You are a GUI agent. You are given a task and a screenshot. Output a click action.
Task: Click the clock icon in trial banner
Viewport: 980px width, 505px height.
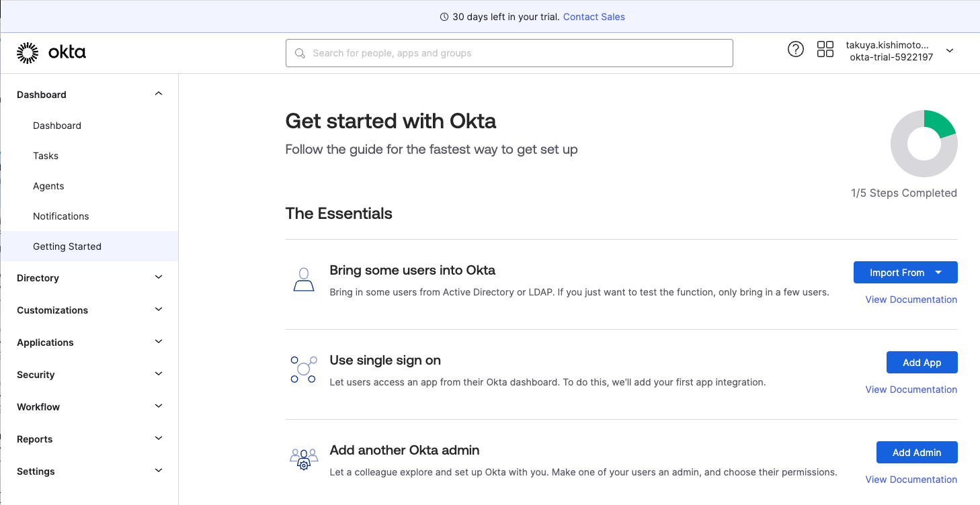pos(444,17)
